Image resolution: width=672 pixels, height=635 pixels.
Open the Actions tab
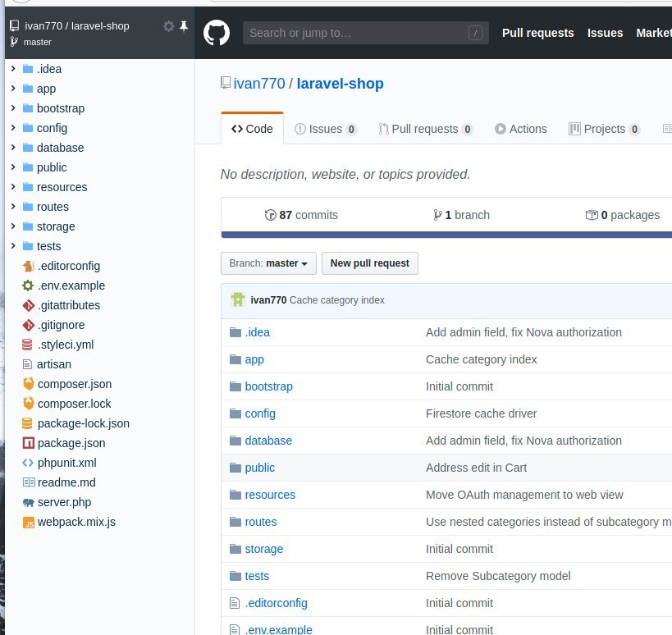(521, 129)
